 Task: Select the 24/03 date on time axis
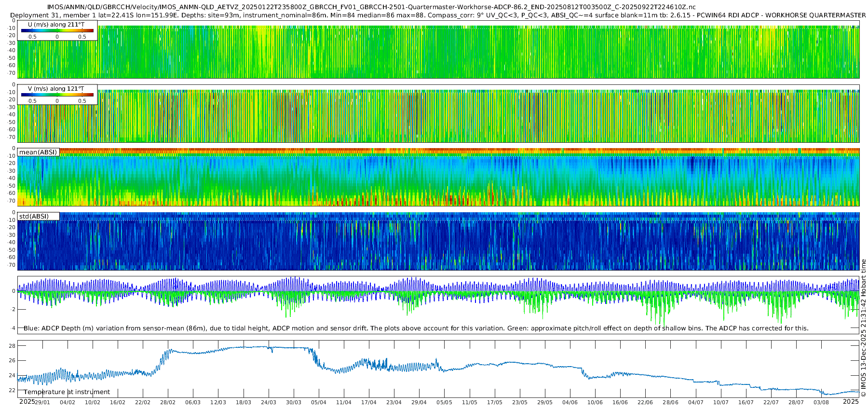point(268,402)
